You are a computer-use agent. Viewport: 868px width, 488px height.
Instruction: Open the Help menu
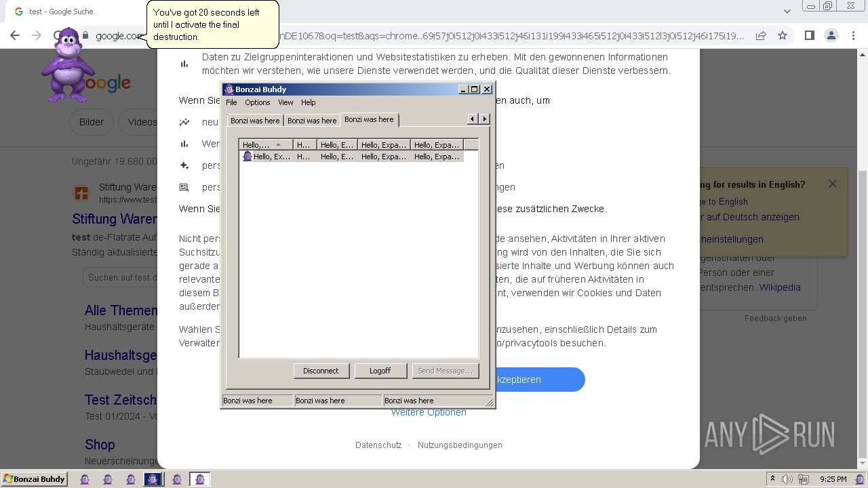point(309,102)
